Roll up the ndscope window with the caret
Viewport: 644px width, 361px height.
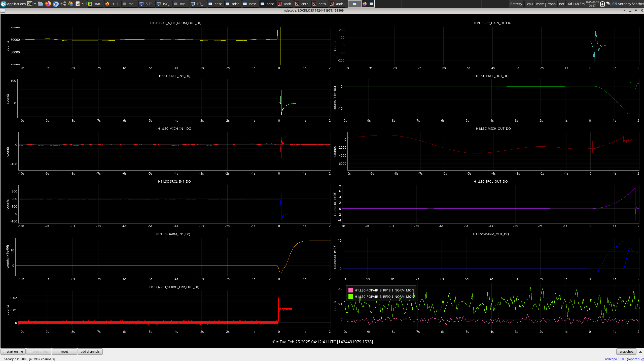624,10
